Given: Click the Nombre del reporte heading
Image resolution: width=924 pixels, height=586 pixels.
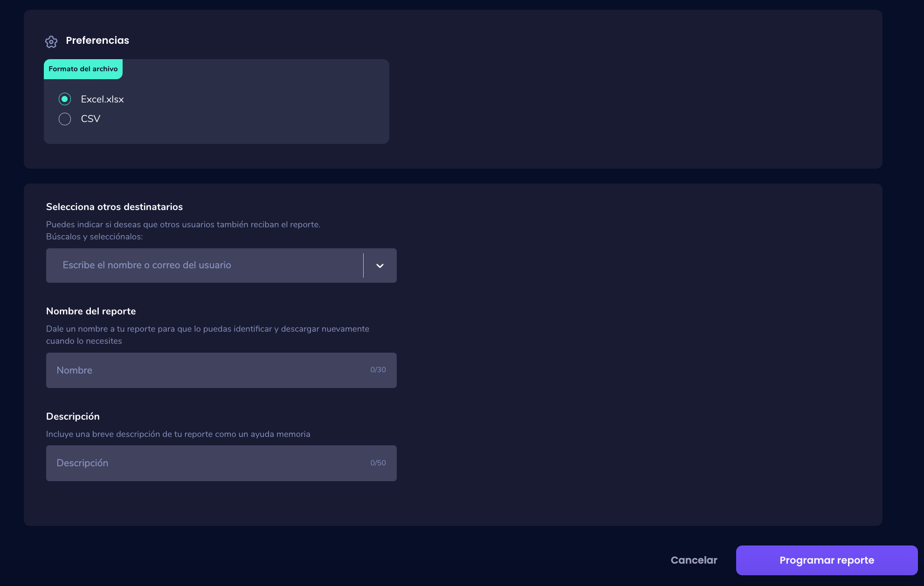Looking at the screenshot, I should coord(91,311).
